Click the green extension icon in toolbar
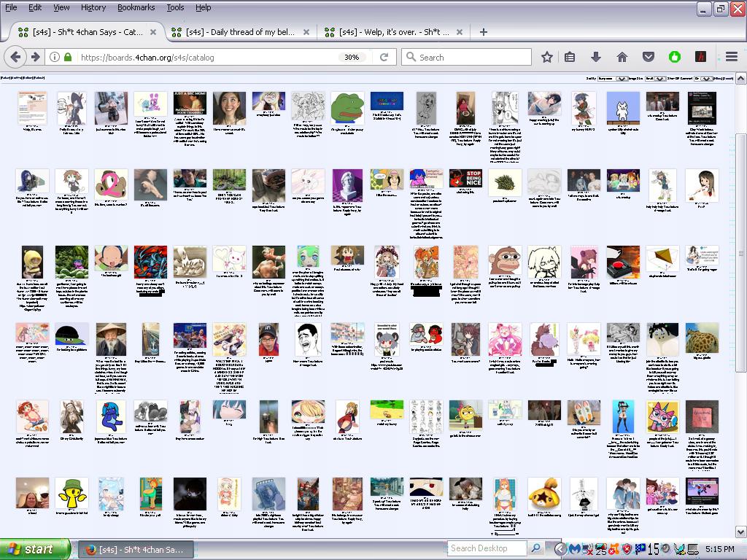Image resolution: width=747 pixels, height=560 pixels. click(674, 57)
